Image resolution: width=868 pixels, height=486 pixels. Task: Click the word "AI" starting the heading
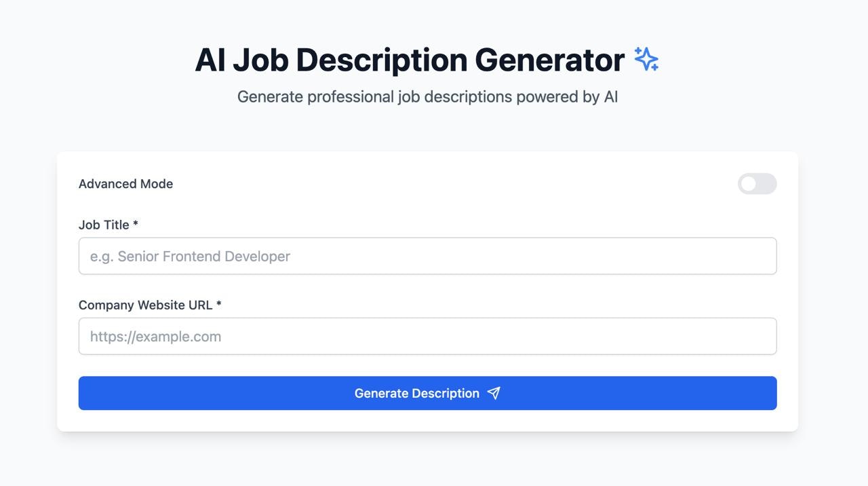[x=210, y=60]
